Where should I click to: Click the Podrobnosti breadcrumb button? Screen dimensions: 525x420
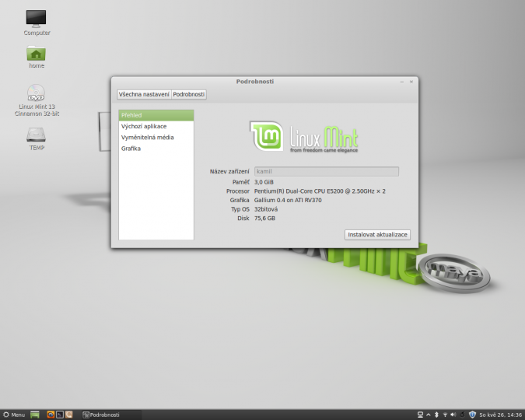click(x=188, y=94)
